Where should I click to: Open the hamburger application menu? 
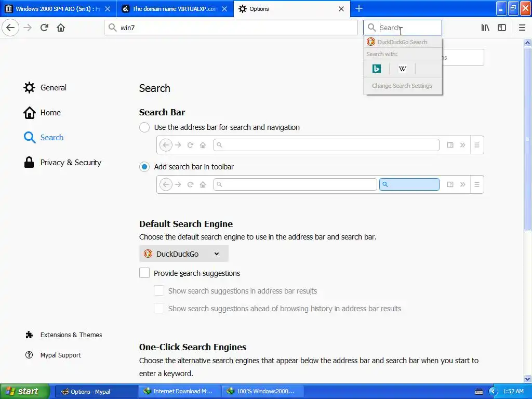pos(522,28)
